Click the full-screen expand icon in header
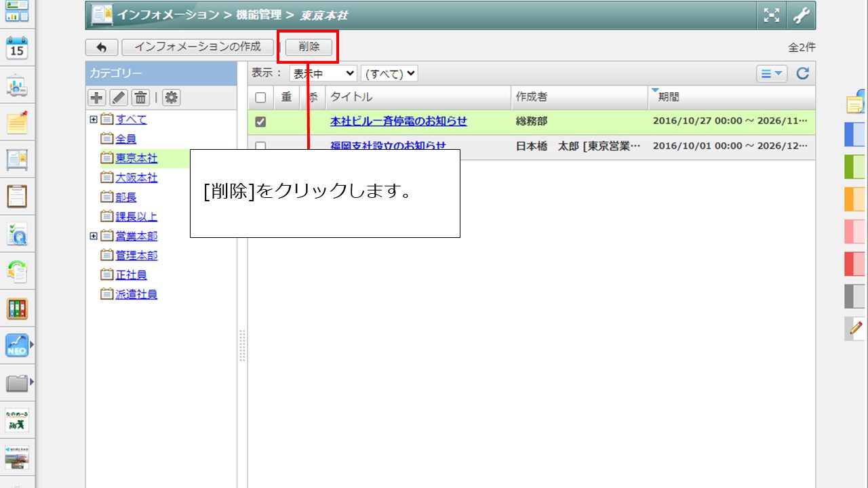868x488 pixels. pyautogui.click(x=772, y=15)
